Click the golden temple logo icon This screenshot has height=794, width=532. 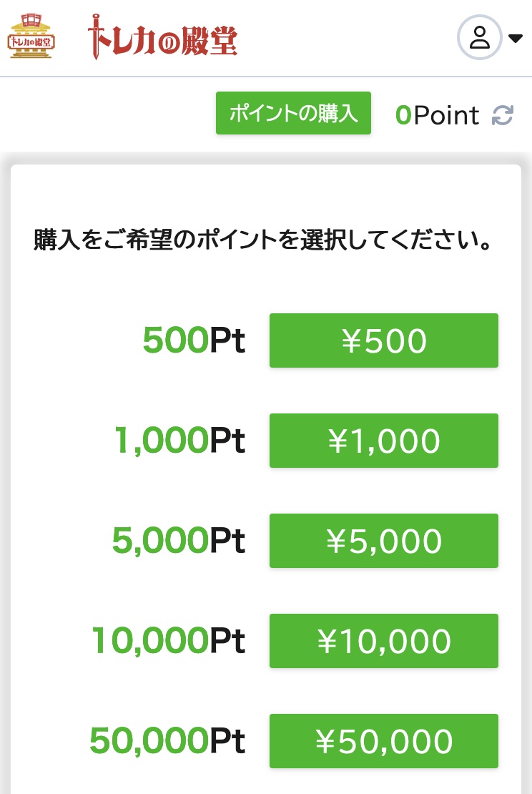[31, 36]
